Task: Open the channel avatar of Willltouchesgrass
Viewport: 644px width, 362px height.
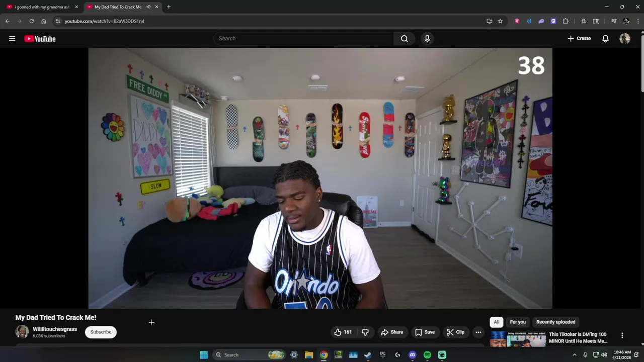Action: coord(22,332)
